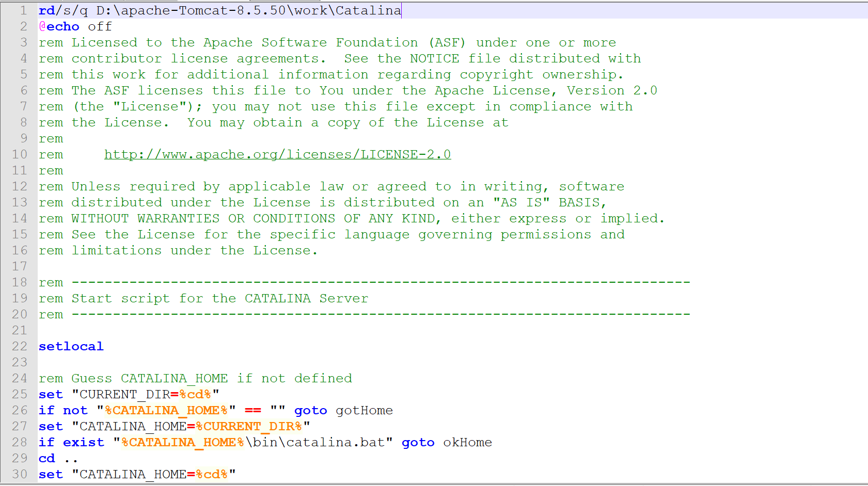The height and width of the screenshot is (486, 868).
Task: Click line number 1 in the gutter
Action: pyautogui.click(x=23, y=10)
